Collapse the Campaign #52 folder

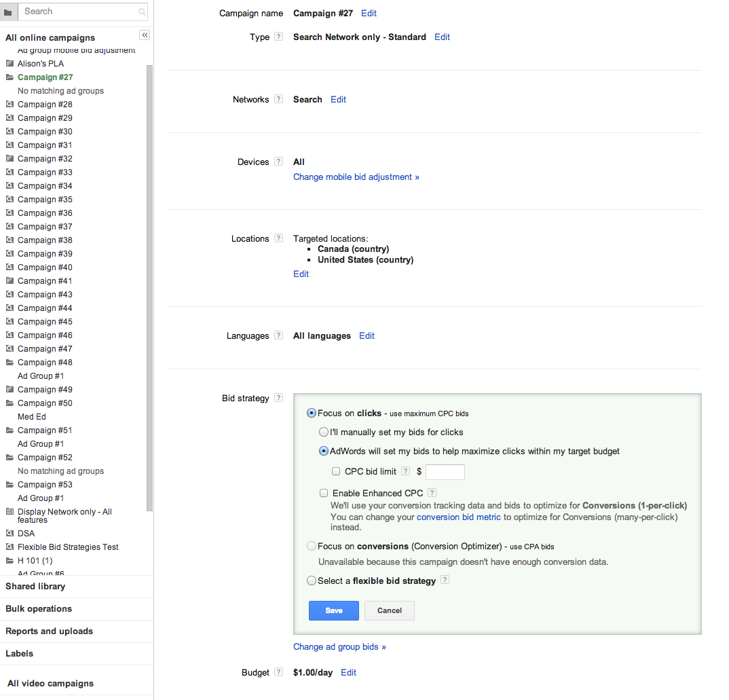[10, 458]
